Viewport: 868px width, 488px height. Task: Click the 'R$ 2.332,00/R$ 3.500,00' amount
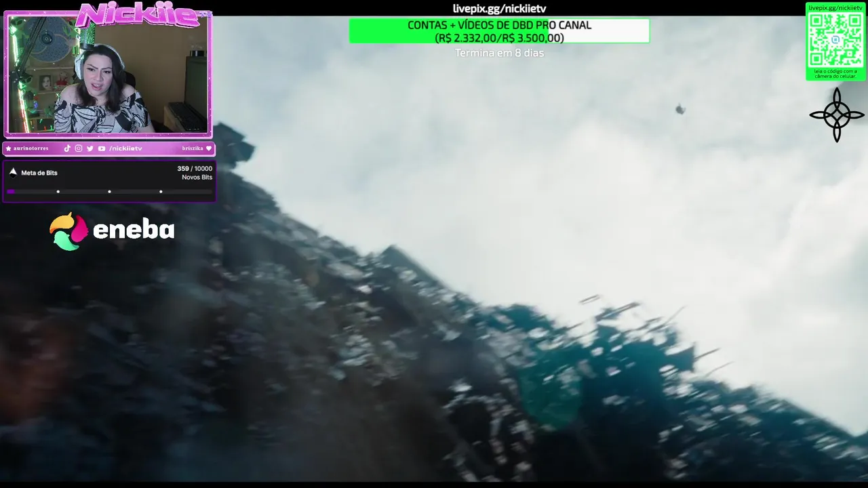[499, 38]
